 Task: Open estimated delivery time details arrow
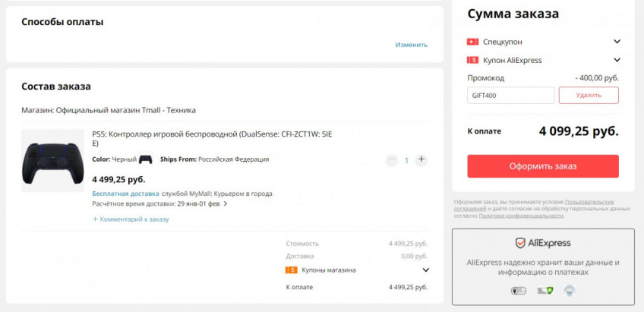click(226, 204)
